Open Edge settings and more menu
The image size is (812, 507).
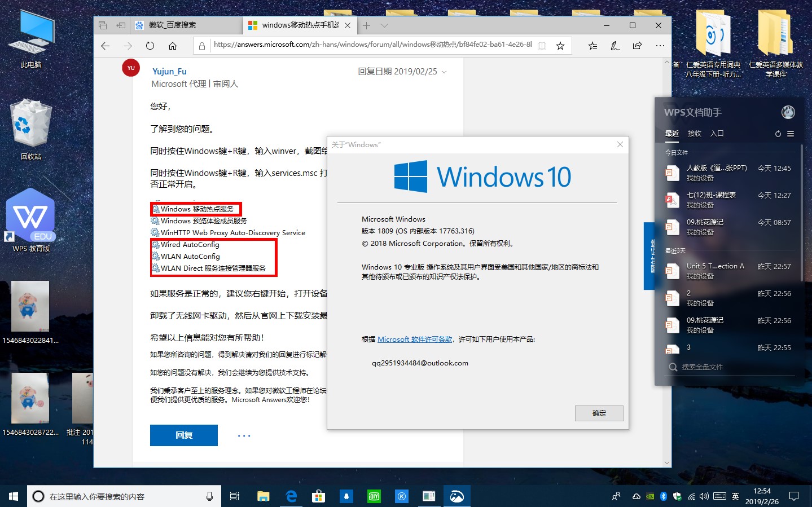[x=660, y=46]
